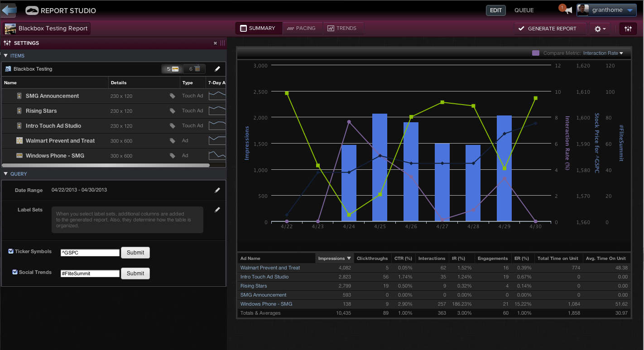Close the Settings panel

pos(215,43)
